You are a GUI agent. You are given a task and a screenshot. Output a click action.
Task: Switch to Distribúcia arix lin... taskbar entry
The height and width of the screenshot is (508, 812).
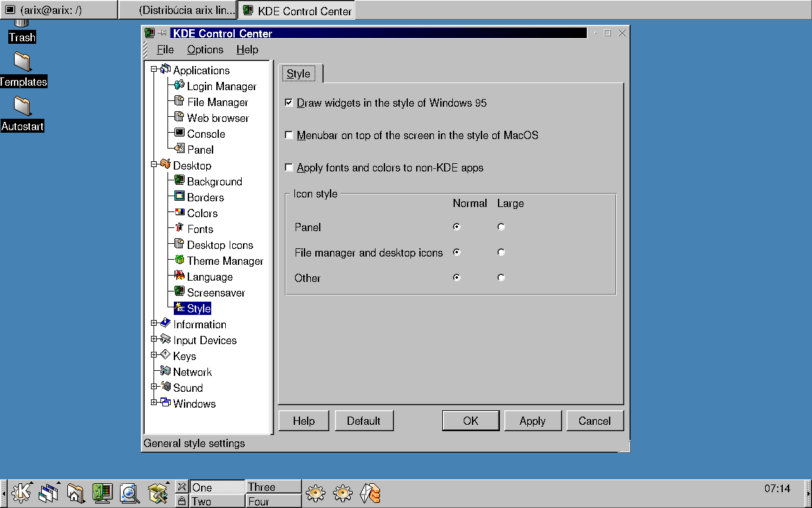(178, 10)
